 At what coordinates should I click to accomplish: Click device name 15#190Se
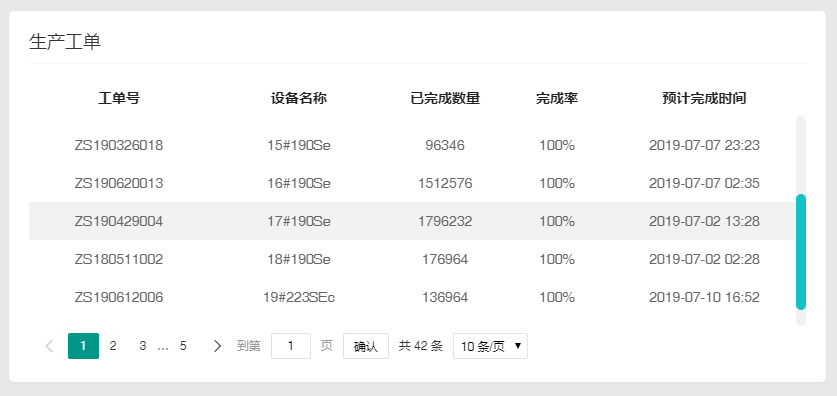pyautogui.click(x=299, y=145)
